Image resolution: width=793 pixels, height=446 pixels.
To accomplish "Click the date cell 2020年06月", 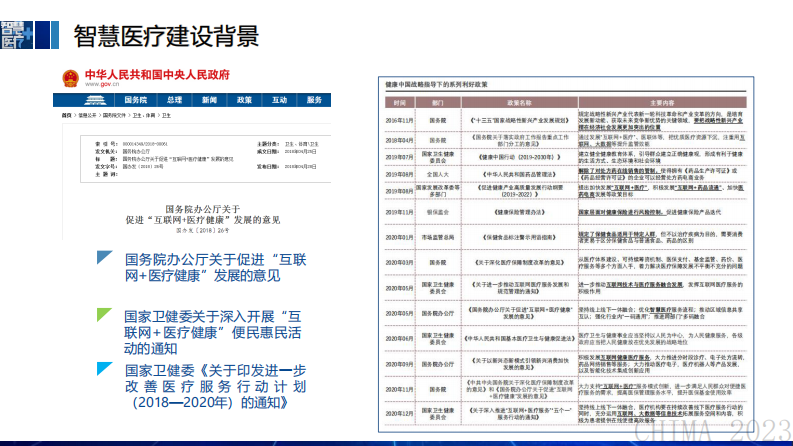I will pos(400,339).
